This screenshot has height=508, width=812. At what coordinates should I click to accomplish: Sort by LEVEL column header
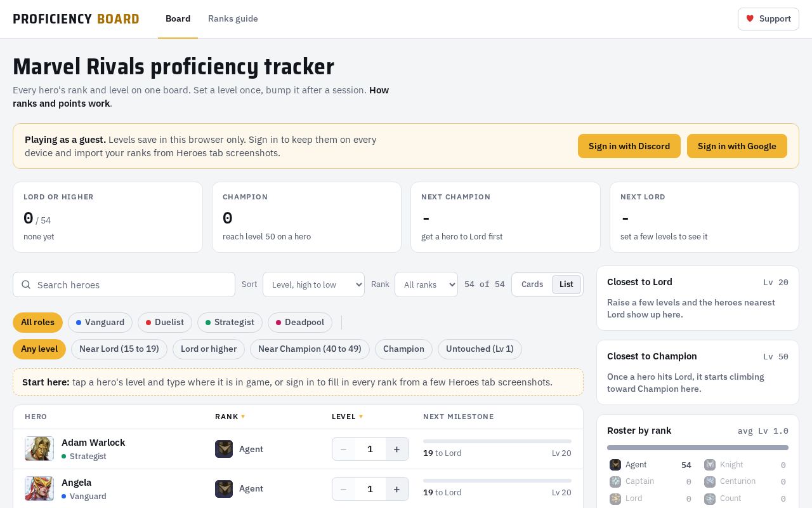(x=347, y=417)
